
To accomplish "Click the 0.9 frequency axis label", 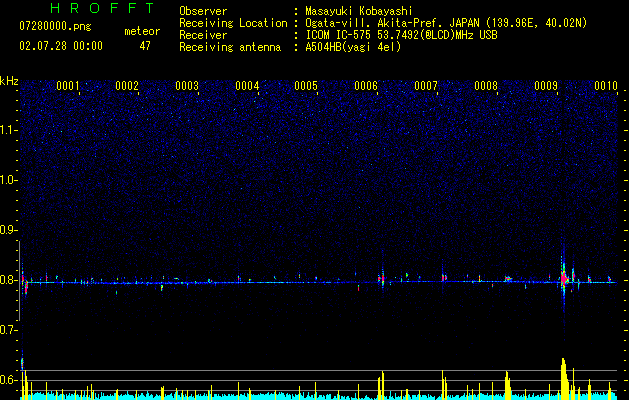I will click(x=9, y=230).
